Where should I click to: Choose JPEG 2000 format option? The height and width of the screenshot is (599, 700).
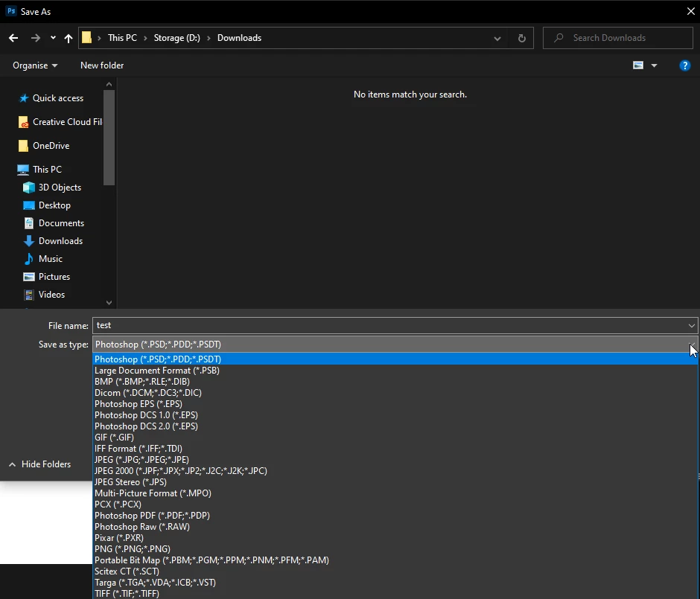[395, 470]
